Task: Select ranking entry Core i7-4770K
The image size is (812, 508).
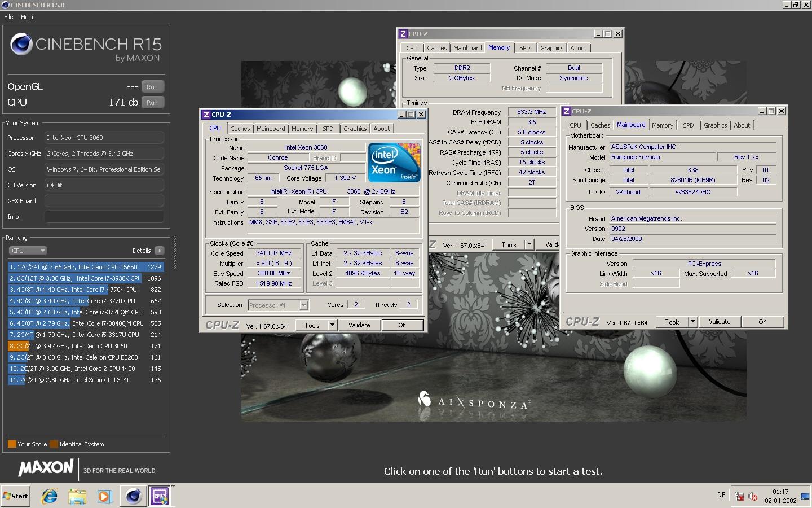Action: (86, 290)
